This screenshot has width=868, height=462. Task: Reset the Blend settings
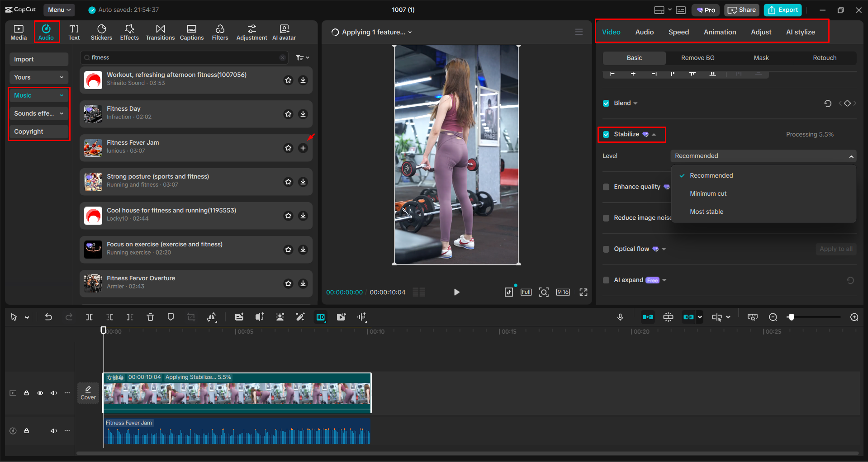[x=827, y=104]
